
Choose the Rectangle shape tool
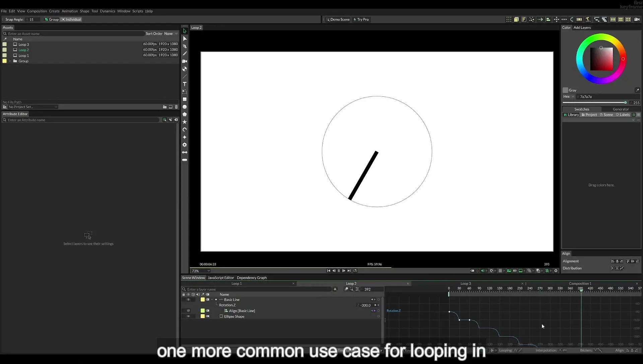[x=185, y=99]
